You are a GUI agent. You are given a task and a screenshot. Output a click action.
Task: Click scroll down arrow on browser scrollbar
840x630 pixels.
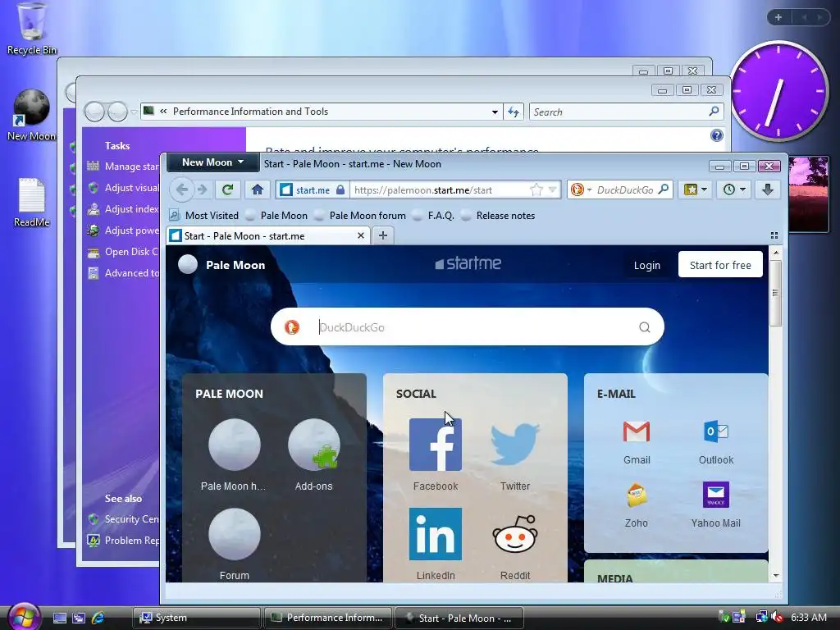point(776,576)
